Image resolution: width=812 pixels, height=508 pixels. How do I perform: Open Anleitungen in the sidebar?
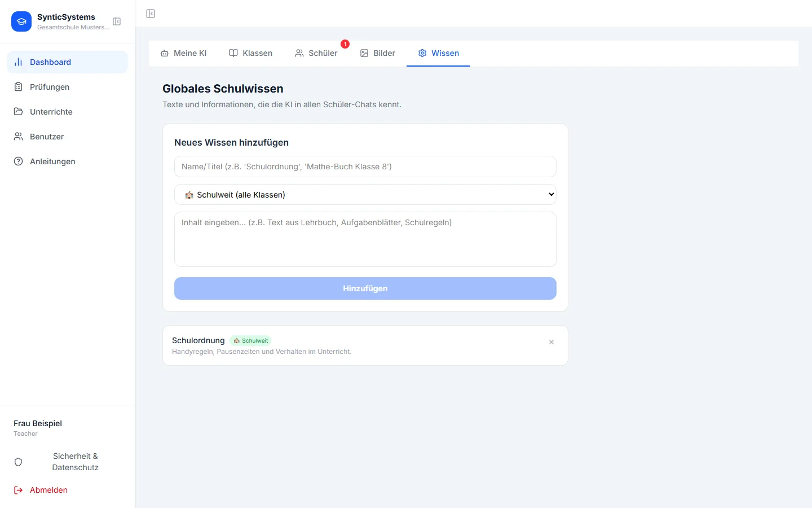(x=68, y=161)
